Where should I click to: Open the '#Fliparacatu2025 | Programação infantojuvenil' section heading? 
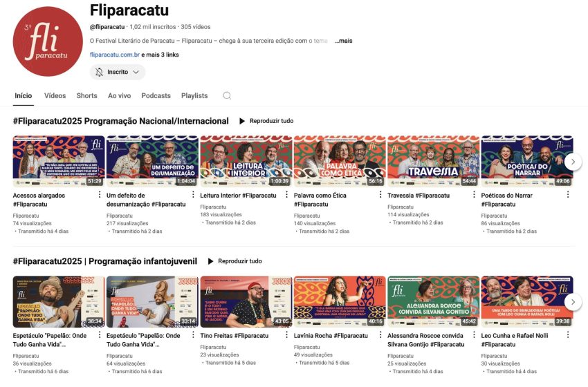pyautogui.click(x=105, y=261)
